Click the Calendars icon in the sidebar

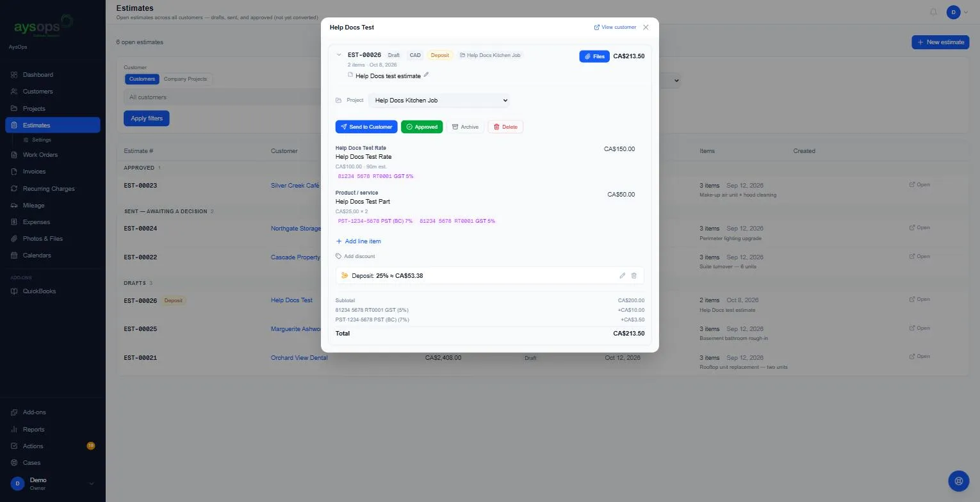[x=14, y=255]
